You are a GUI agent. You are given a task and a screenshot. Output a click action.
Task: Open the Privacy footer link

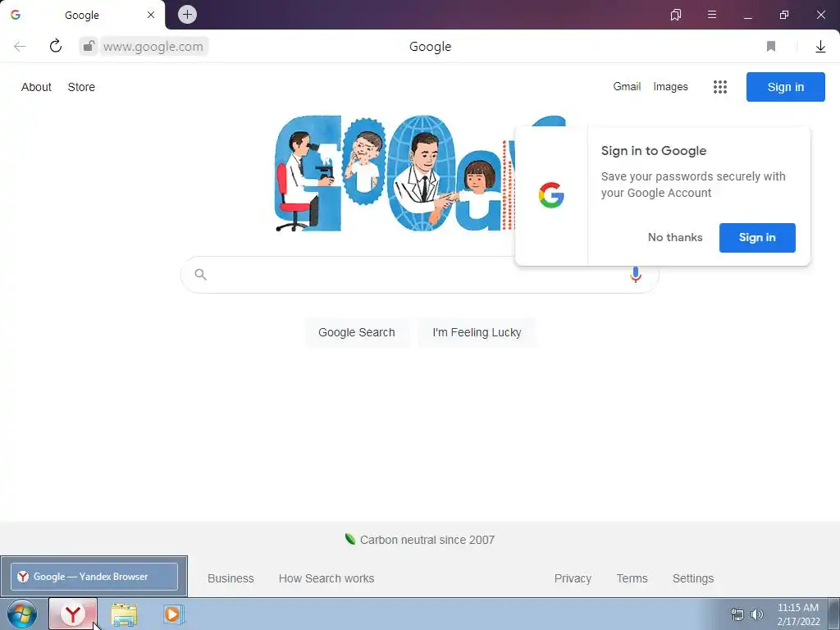(573, 578)
